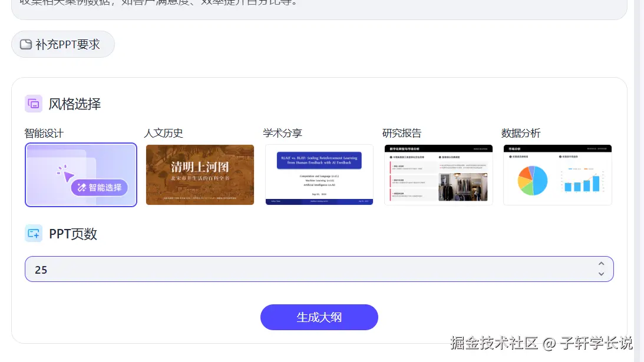Select the 智能设计 style thumbnail
The width and height of the screenshot is (644, 362).
coord(81,175)
